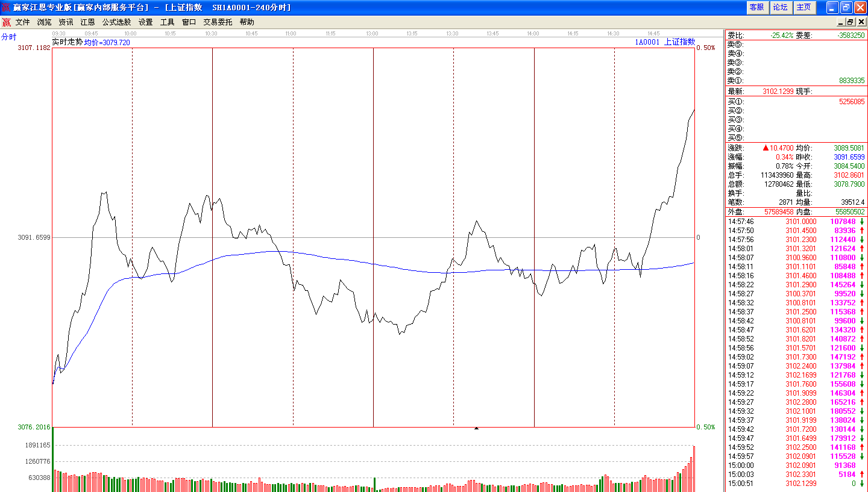Click the 委比 value -25.42%
Viewport: 868px width, 492px height.
(782, 36)
